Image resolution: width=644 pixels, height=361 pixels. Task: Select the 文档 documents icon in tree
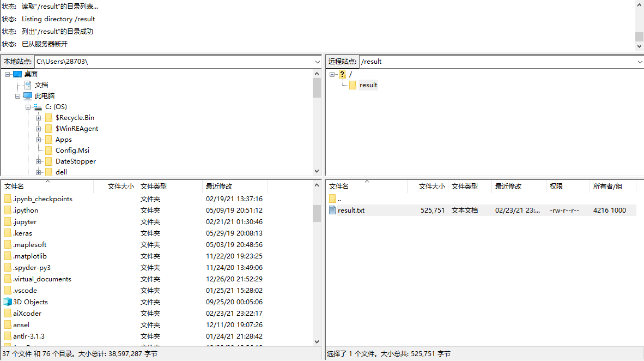point(28,85)
